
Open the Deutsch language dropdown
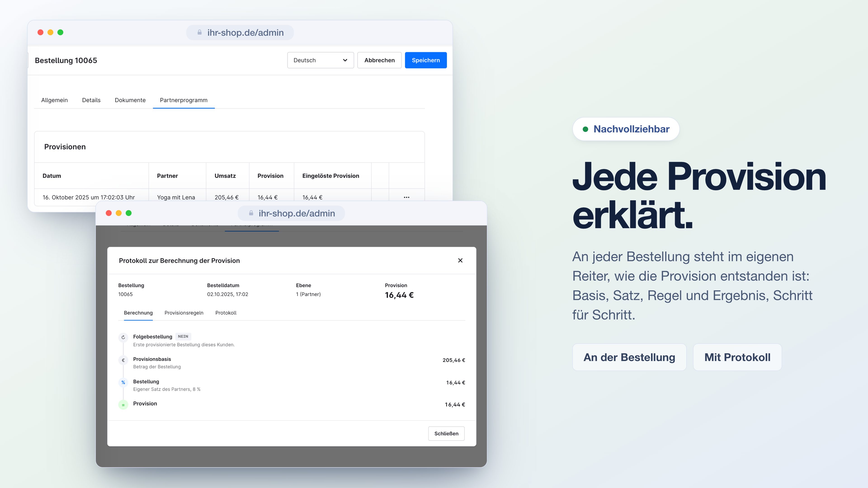[321, 60]
